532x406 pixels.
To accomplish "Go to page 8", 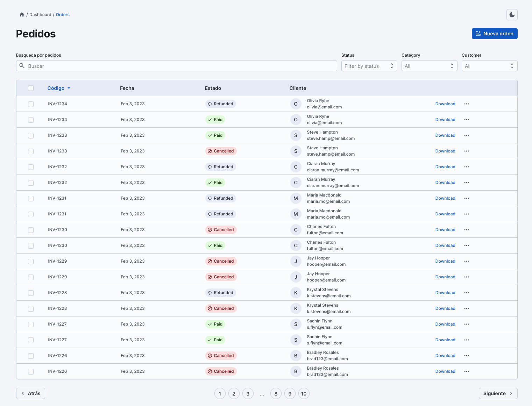I will [276, 393].
